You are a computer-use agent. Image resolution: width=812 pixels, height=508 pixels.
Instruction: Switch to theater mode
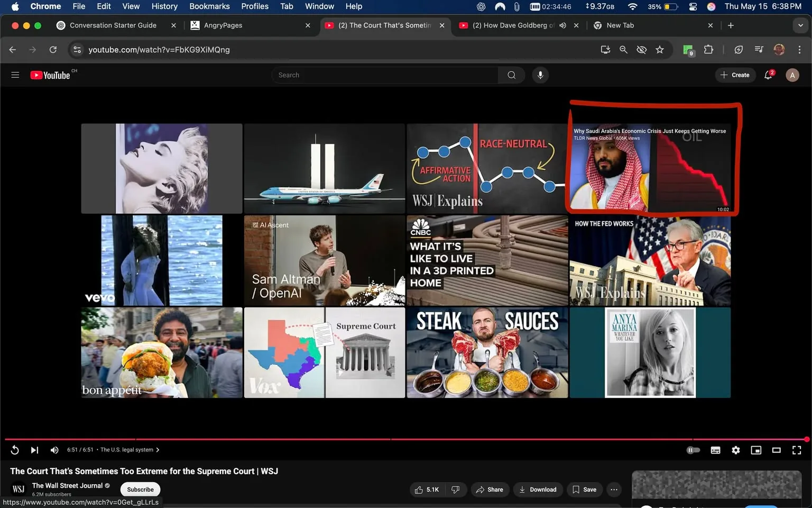coord(776,450)
